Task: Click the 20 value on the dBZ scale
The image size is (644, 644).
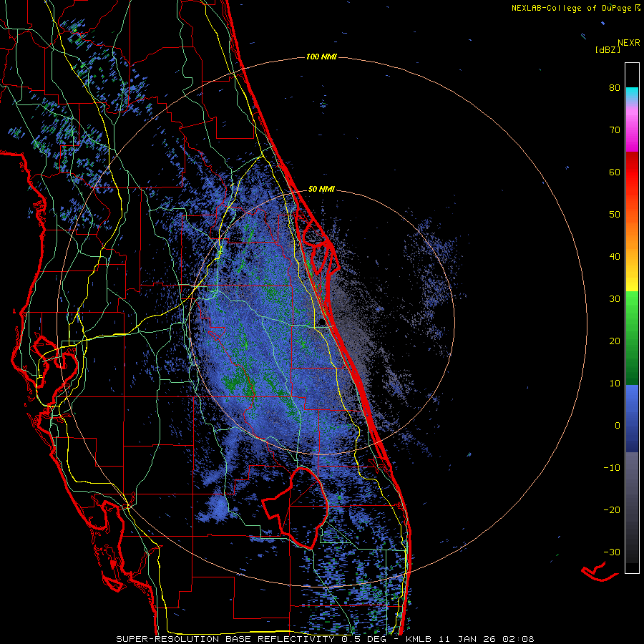Action: click(x=615, y=341)
